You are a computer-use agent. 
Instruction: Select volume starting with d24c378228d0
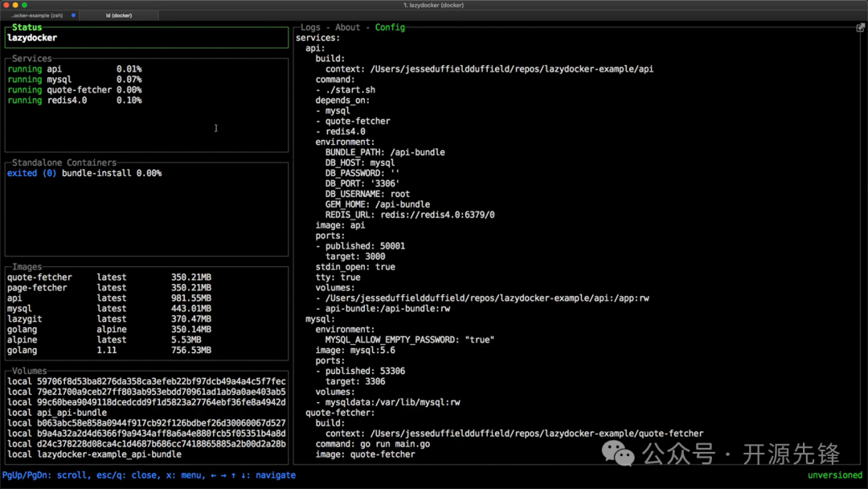coord(147,444)
